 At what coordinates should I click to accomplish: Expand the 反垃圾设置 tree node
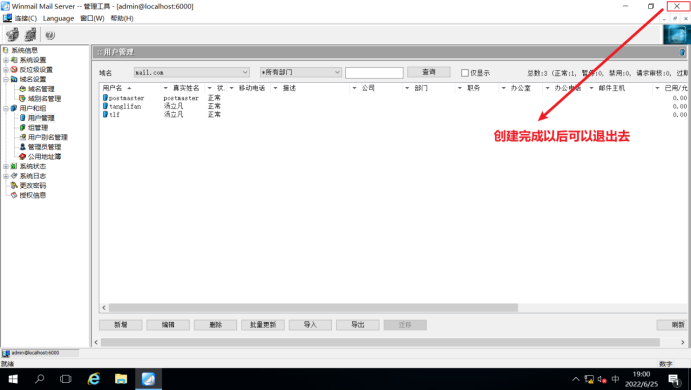click(x=6, y=70)
